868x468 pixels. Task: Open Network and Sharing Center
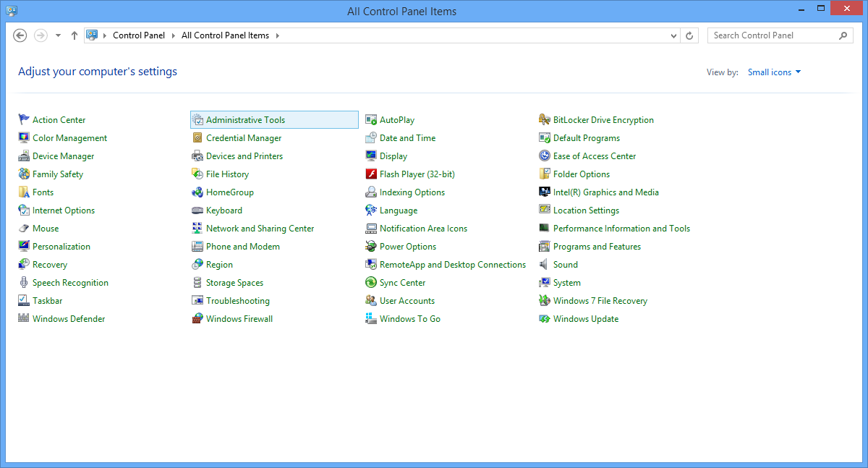pyautogui.click(x=260, y=229)
